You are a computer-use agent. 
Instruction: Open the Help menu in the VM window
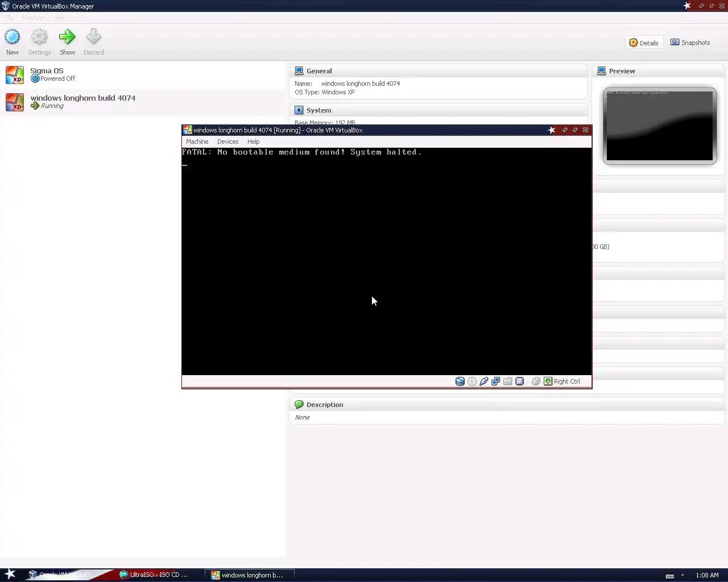coord(253,142)
